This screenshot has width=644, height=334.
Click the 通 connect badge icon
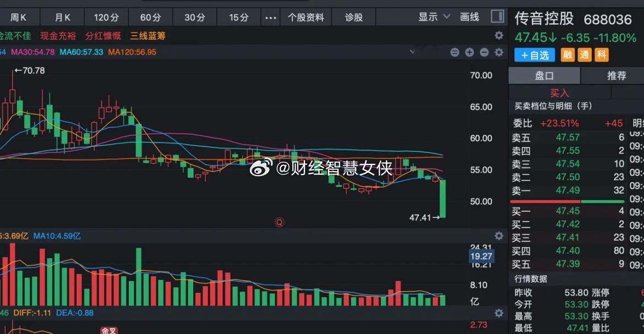[x=585, y=54]
